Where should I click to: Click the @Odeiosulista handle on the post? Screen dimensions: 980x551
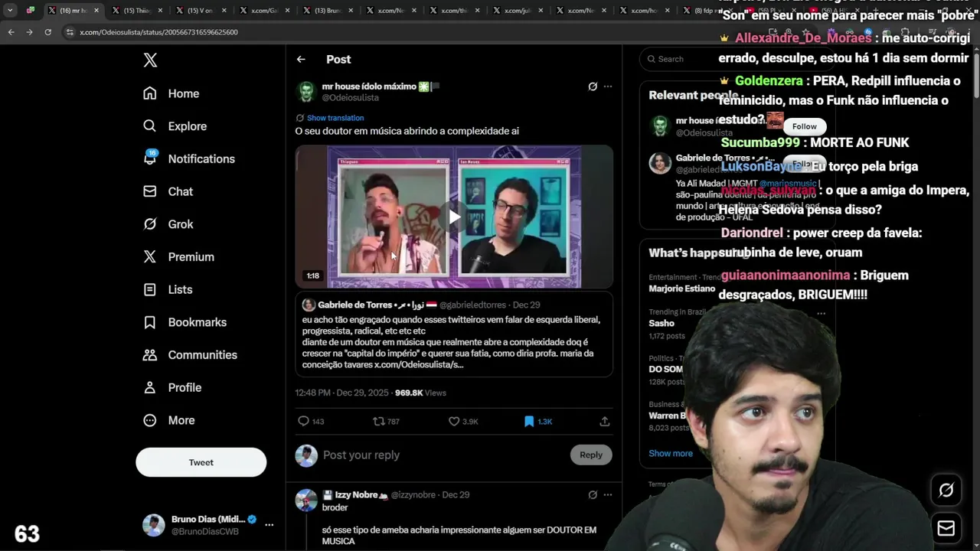click(x=351, y=98)
